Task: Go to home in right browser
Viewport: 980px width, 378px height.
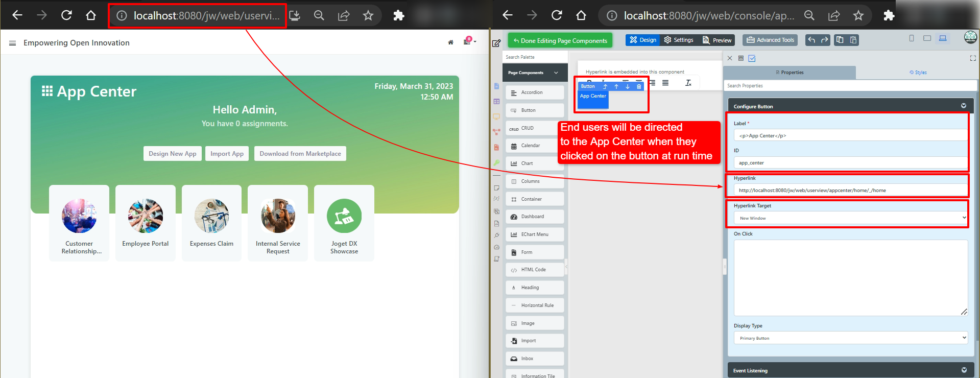Action: (581, 15)
